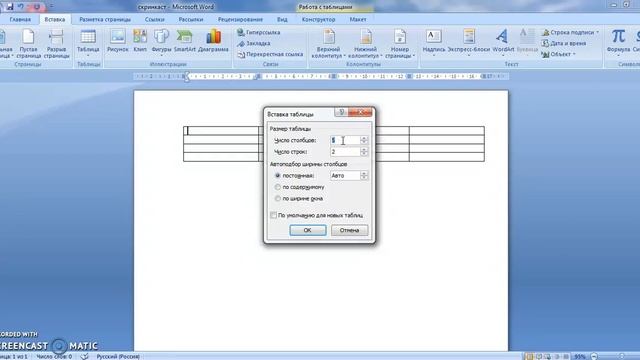Open help in the Вставка таблицы dialog

pos(342,112)
